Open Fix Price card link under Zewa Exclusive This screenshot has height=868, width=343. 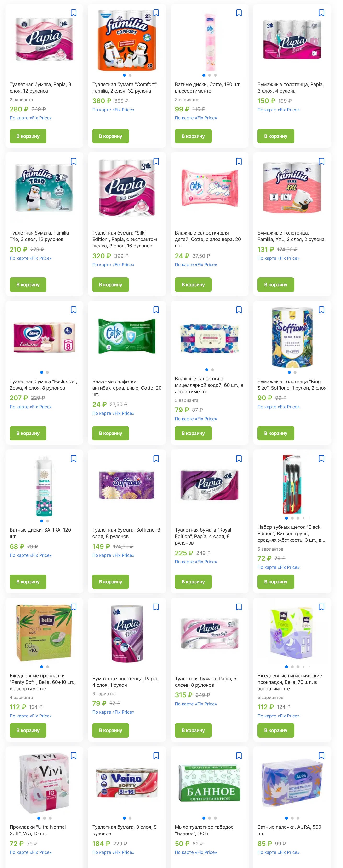pyautogui.click(x=31, y=407)
